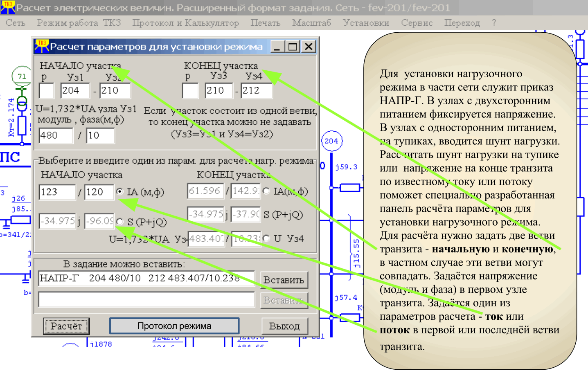
Task: Maximize the mode parameters dialog
Action: [293, 47]
